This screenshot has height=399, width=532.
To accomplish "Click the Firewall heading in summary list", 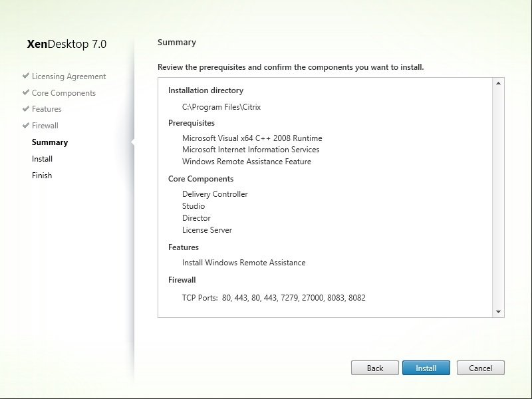I will (182, 280).
